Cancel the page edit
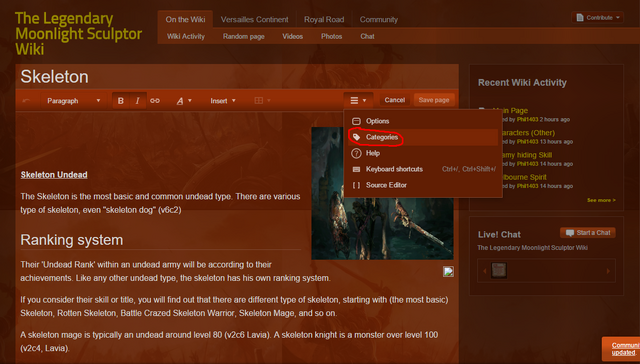 (395, 100)
